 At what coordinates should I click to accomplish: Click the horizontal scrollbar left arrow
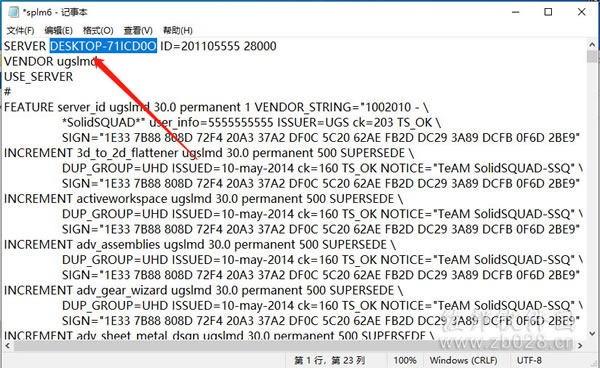point(7,346)
